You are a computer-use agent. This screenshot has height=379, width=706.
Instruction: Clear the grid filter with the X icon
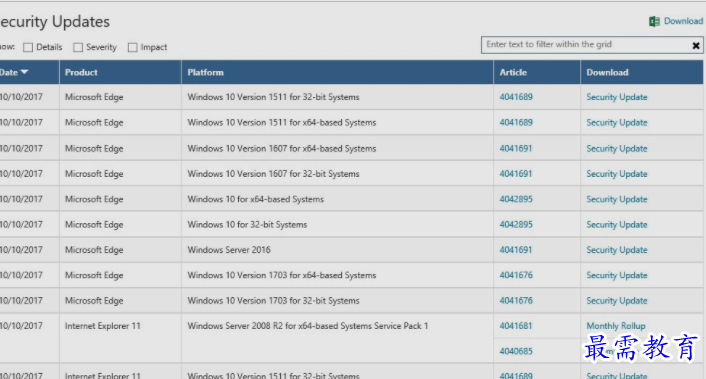[696, 45]
